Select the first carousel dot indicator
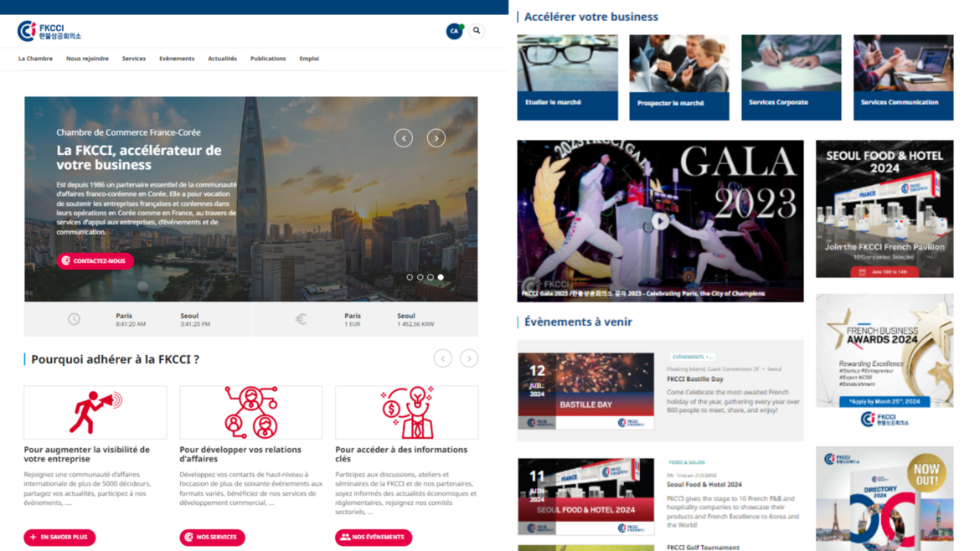 coord(410,277)
